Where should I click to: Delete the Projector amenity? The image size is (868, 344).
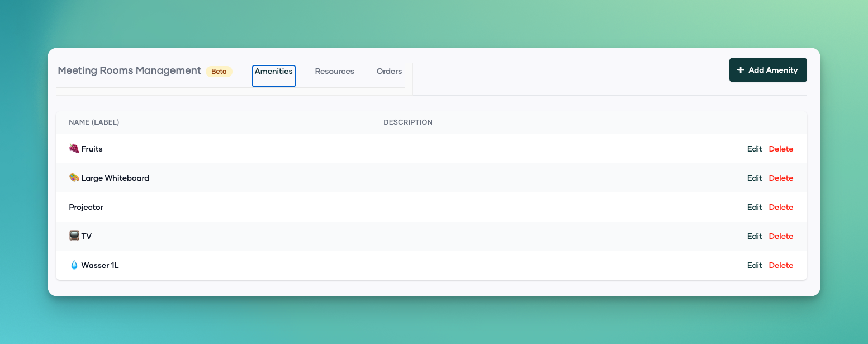[781, 207]
